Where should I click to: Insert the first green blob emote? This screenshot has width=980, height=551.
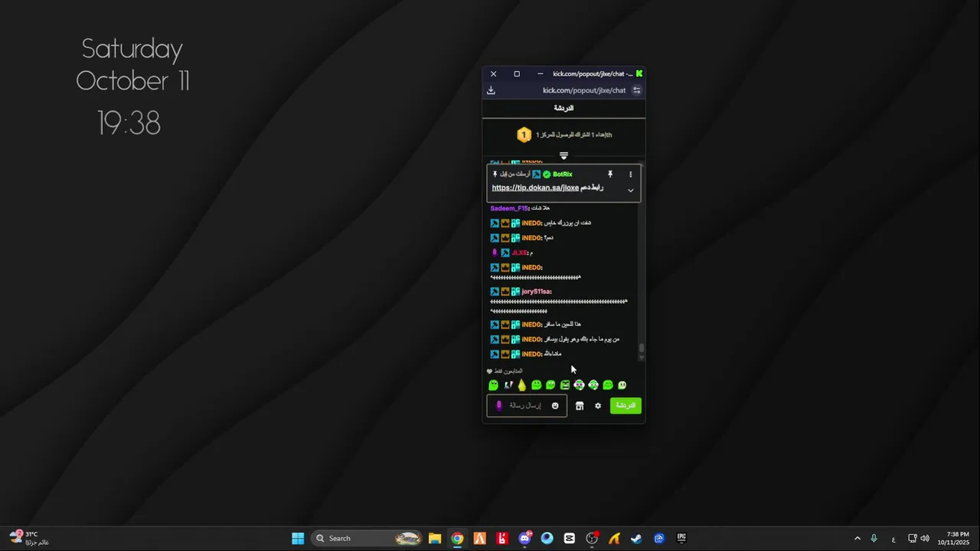(x=493, y=385)
